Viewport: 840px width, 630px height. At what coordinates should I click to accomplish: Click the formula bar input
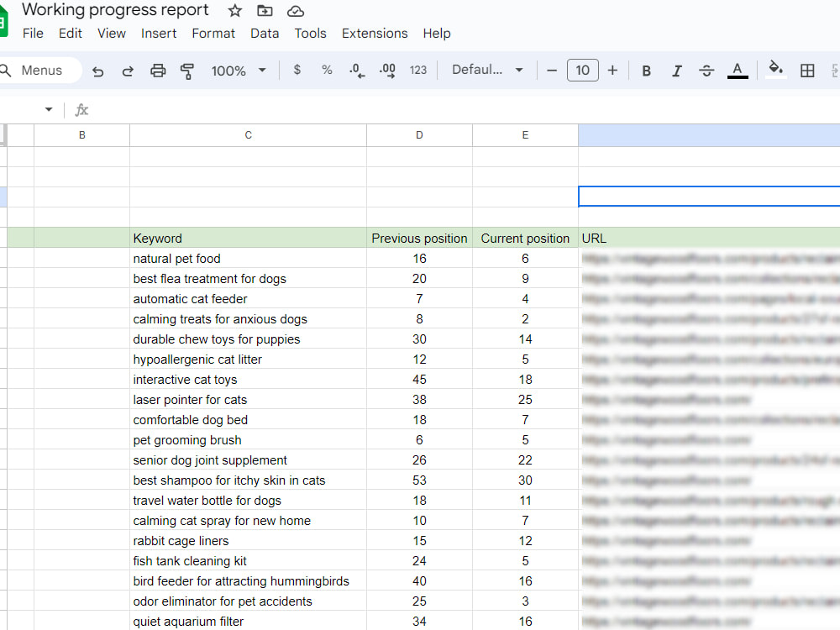coord(466,110)
